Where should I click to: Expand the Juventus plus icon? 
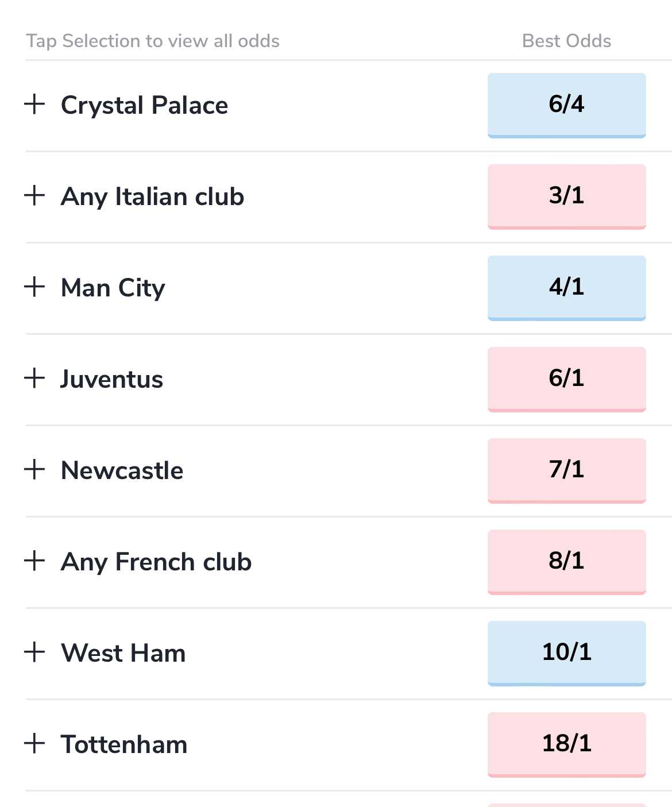coord(34,378)
